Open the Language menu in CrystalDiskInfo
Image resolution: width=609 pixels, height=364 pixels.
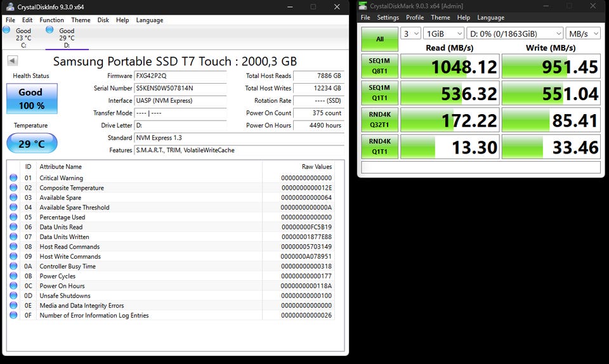pyautogui.click(x=150, y=20)
